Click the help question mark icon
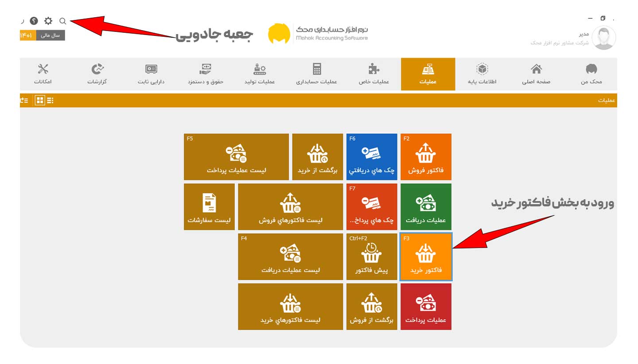The height and width of the screenshot is (364, 638). [34, 21]
